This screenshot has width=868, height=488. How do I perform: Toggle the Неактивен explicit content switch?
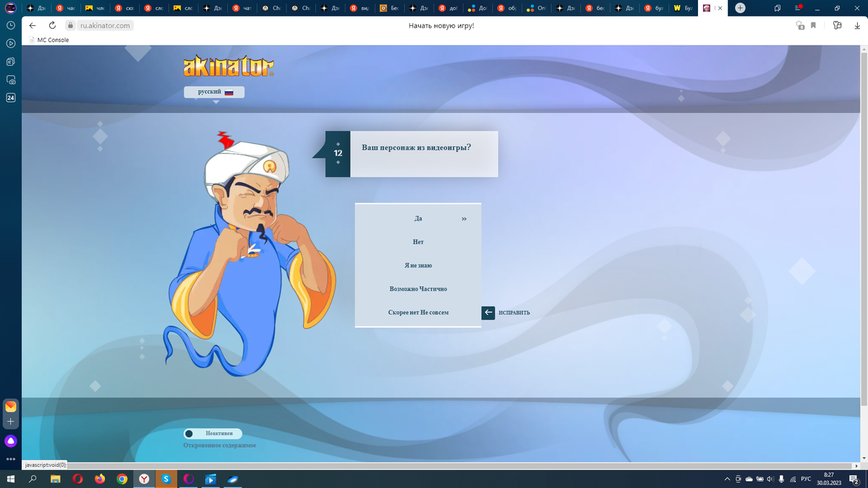coord(213,434)
